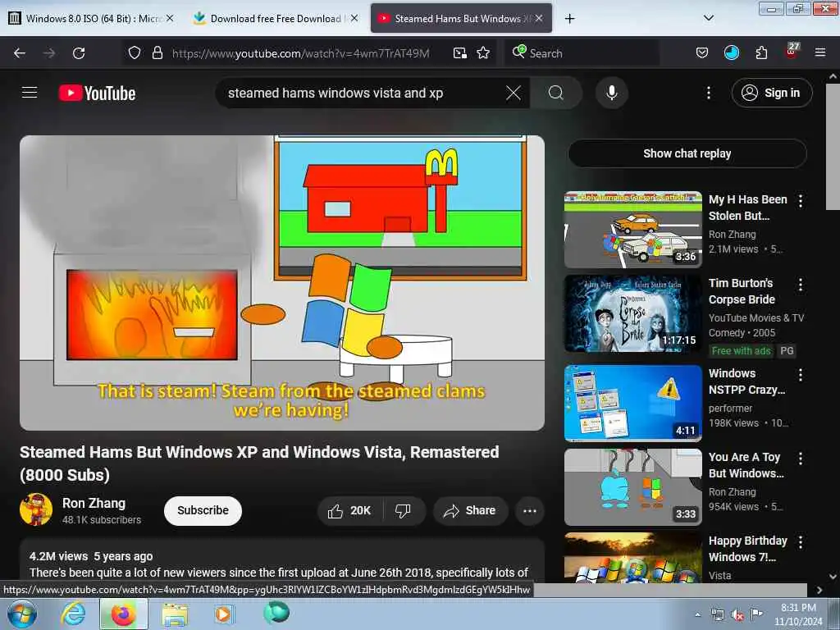The height and width of the screenshot is (630, 840).
Task: Subscribe to Ron Zhang channel
Action: [x=203, y=510]
